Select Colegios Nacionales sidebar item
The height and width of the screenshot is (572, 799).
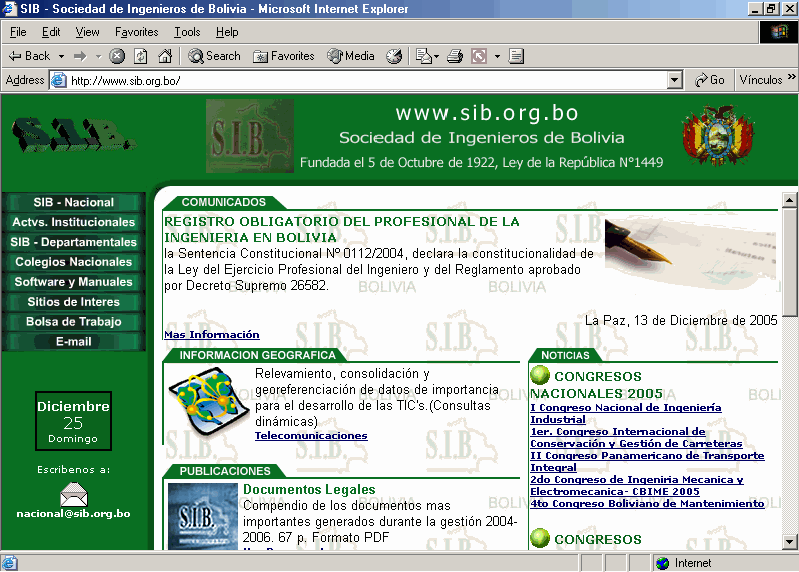(73, 262)
